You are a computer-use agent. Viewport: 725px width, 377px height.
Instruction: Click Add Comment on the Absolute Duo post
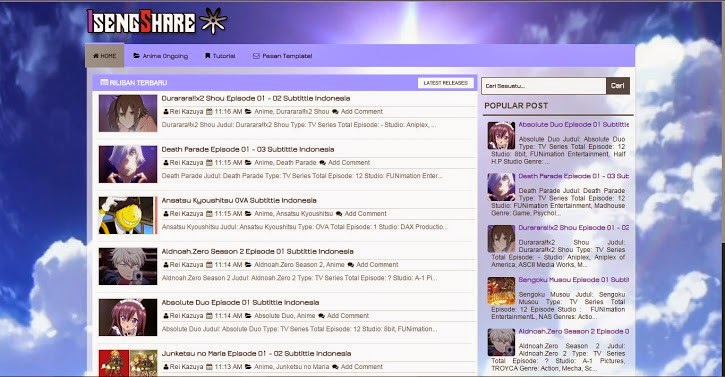tap(348, 315)
